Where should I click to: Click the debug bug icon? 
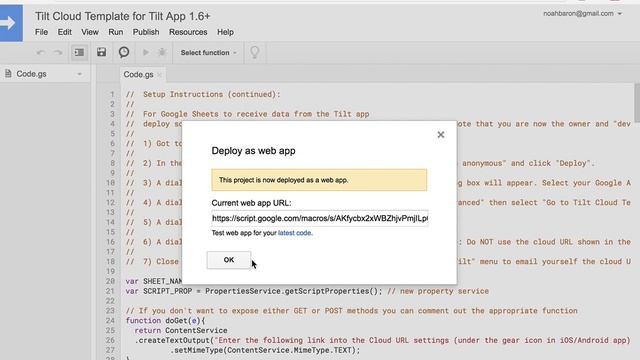[162, 52]
